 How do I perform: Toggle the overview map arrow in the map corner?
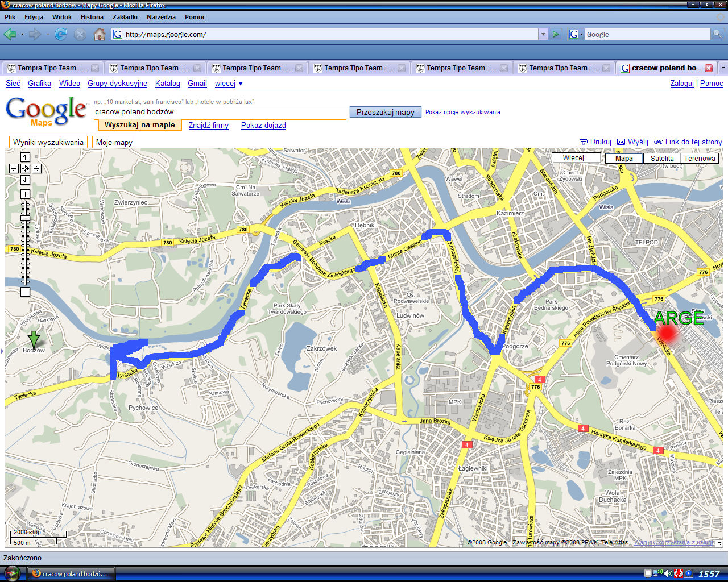[719, 544]
